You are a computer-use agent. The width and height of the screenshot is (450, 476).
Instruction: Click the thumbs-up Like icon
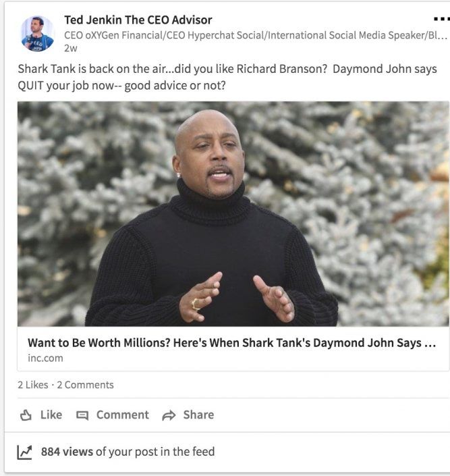point(26,415)
